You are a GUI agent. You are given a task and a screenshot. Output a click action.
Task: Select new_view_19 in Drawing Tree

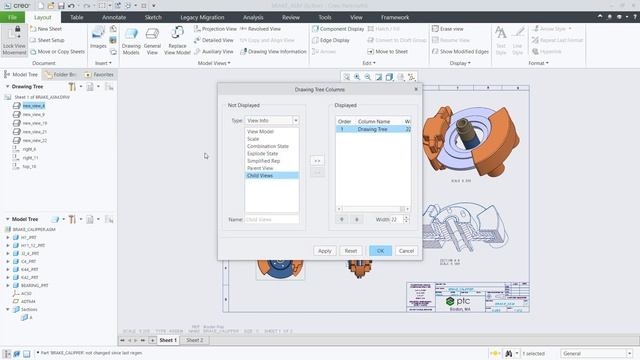click(35, 123)
